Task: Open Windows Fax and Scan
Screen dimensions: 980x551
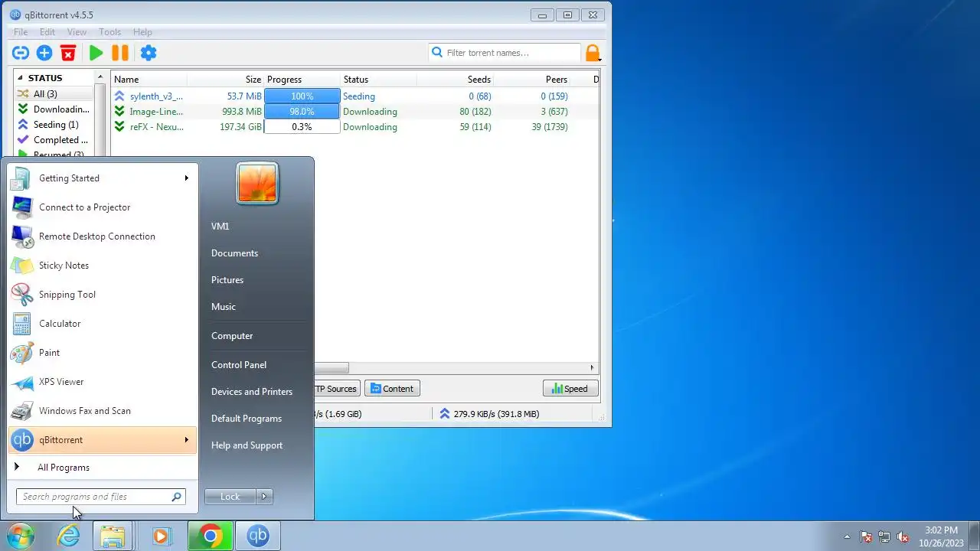Action: (x=103, y=411)
